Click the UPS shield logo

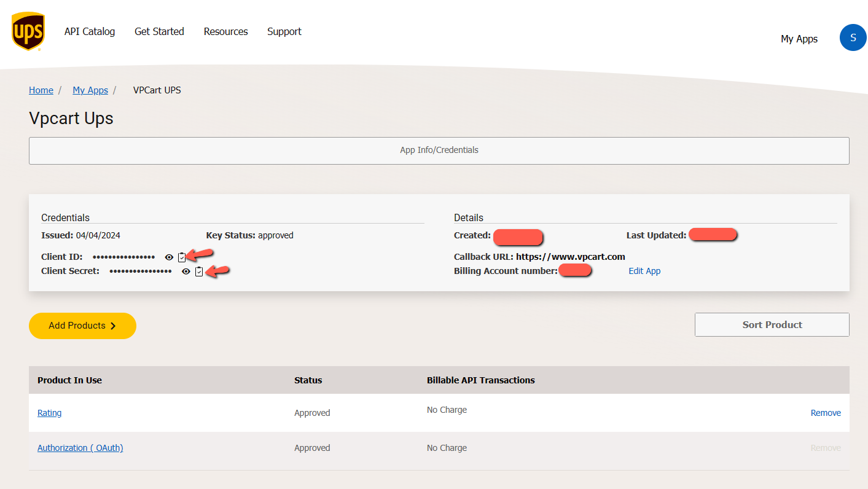coord(28,31)
